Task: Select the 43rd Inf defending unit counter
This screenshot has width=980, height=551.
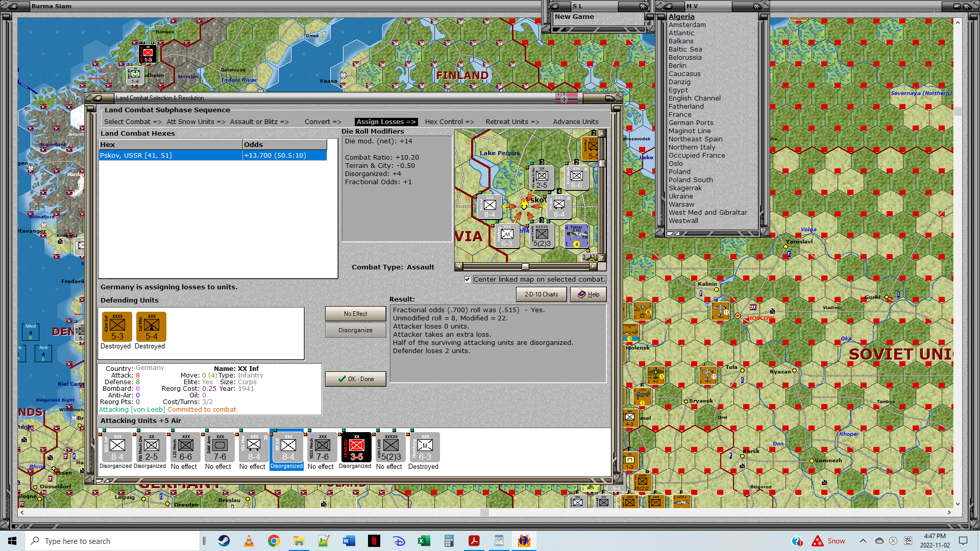Action: tap(117, 327)
